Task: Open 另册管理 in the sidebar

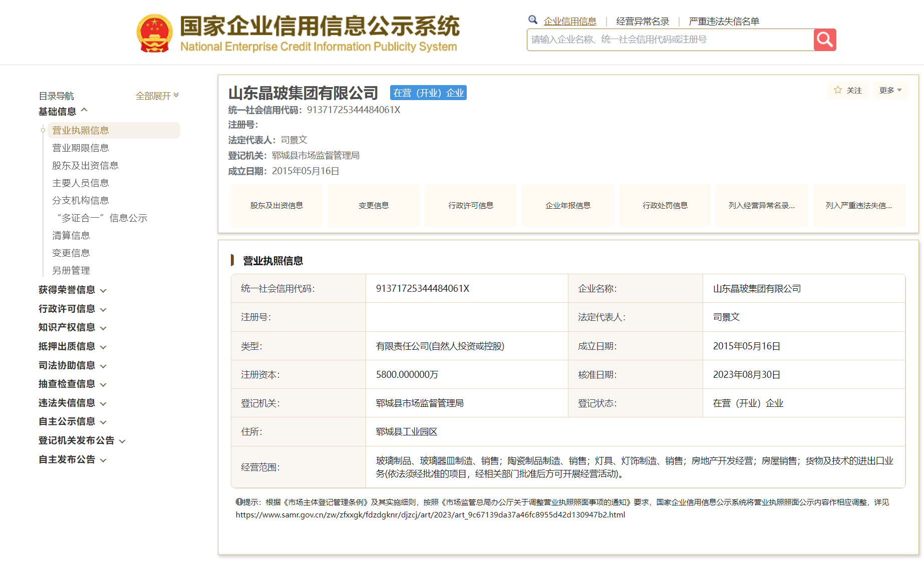Action: tap(71, 270)
